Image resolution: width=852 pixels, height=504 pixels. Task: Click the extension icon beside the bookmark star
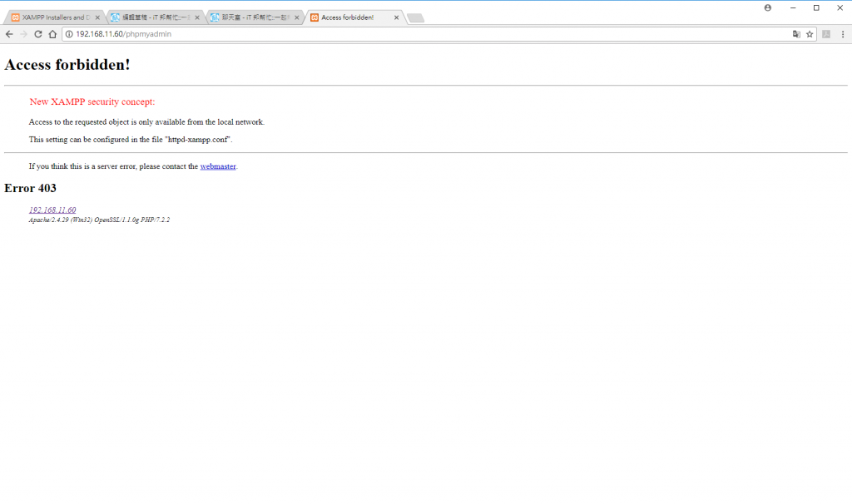point(826,33)
